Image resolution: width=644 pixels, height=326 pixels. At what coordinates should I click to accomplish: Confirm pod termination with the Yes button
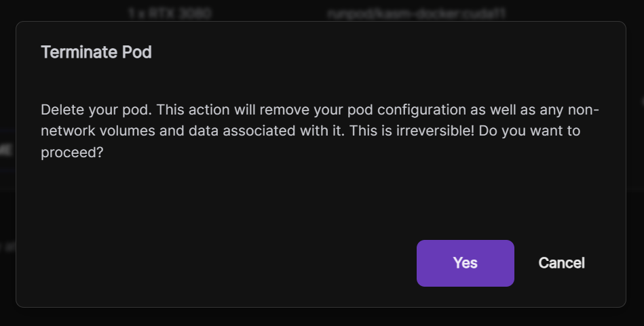click(x=465, y=263)
